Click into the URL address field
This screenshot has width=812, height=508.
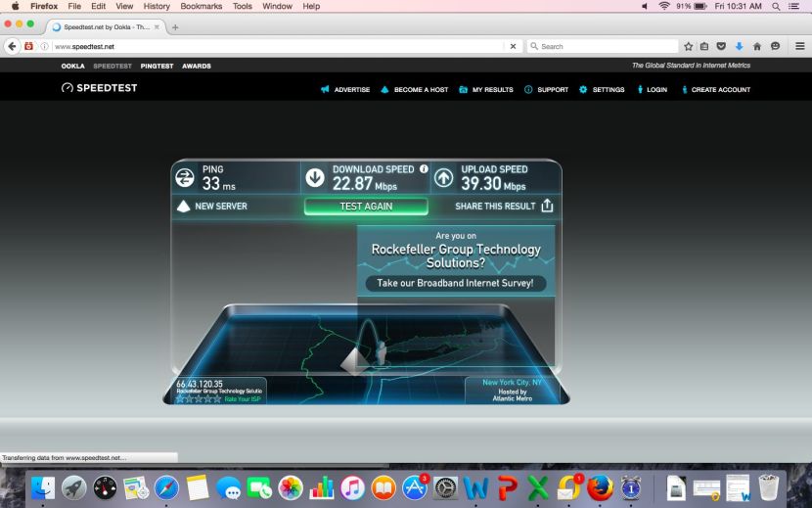point(278,46)
